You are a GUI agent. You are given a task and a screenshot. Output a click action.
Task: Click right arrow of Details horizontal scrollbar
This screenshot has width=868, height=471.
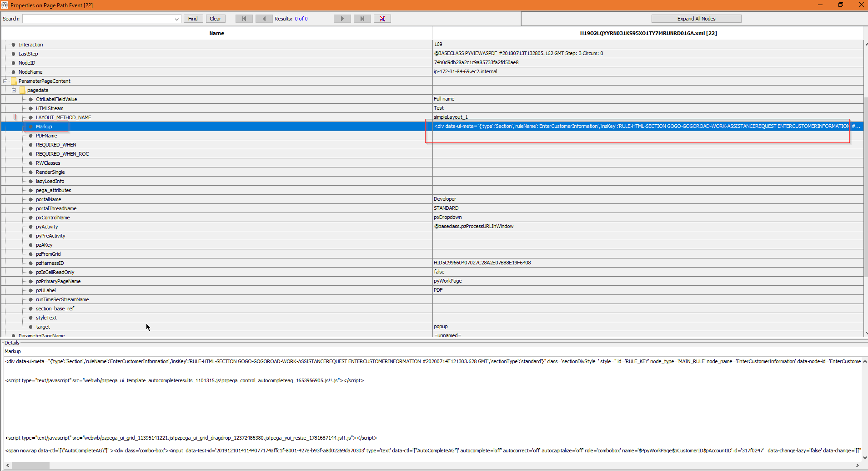tap(858, 465)
